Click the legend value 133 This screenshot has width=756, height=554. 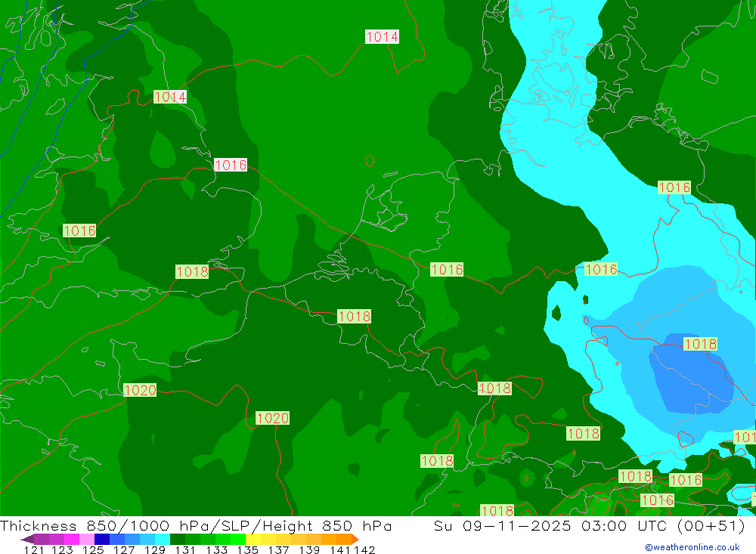[x=217, y=549]
